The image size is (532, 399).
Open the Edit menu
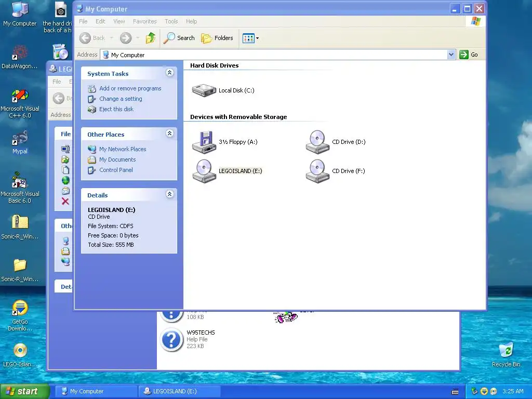coord(100,21)
